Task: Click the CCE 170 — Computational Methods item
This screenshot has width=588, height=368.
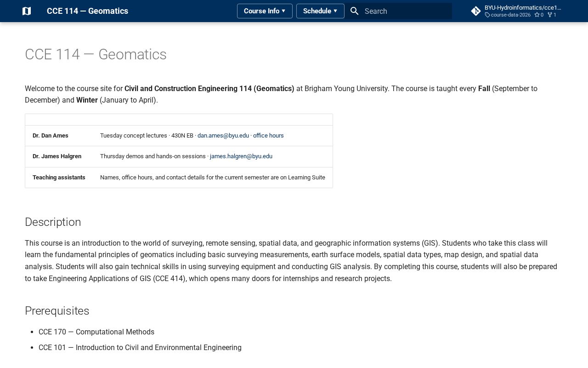Action: pyautogui.click(x=96, y=332)
